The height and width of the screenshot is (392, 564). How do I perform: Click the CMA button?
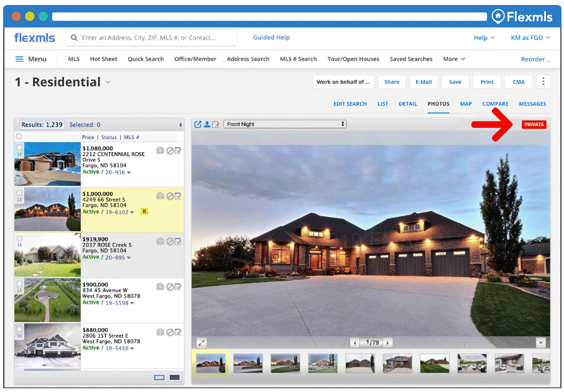pos(519,81)
